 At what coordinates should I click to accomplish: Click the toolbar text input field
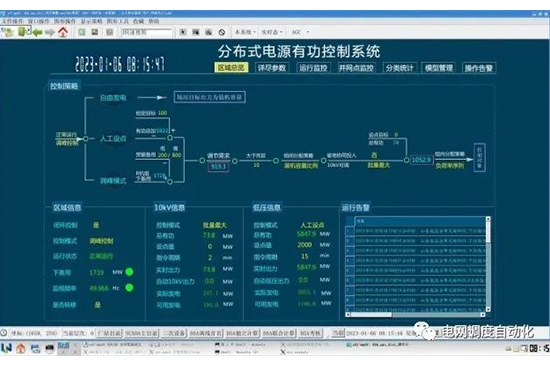pyautogui.click(x=147, y=32)
